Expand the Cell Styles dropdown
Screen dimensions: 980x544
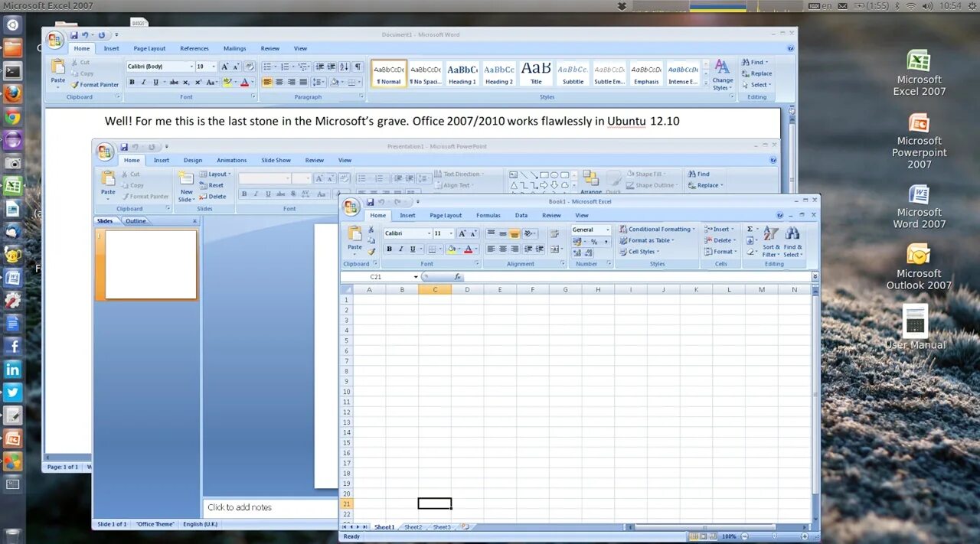click(x=658, y=252)
